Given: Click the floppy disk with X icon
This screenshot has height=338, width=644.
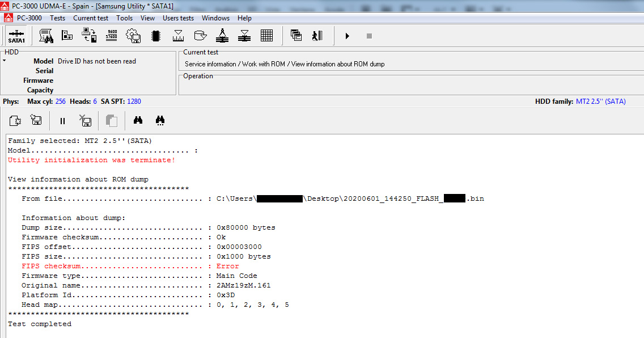Looking at the screenshot, I should (x=85, y=120).
